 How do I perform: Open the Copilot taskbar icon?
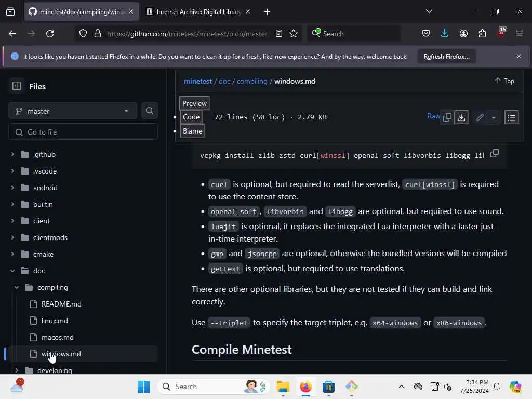click(515, 387)
